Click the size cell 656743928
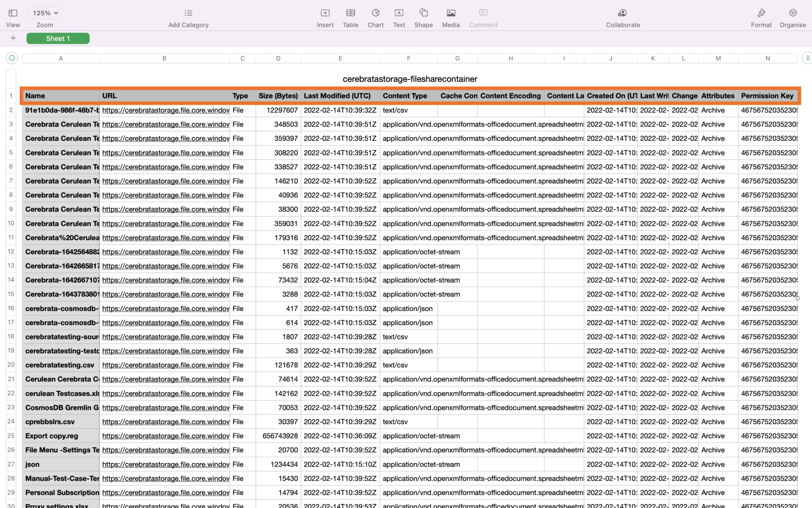Image resolution: width=812 pixels, height=508 pixels. [278, 436]
